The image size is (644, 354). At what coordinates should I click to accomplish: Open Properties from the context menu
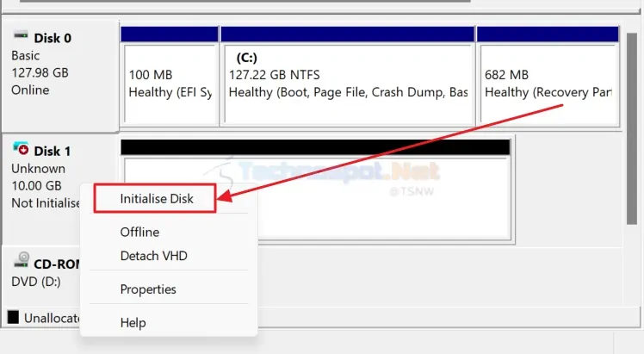pos(148,289)
